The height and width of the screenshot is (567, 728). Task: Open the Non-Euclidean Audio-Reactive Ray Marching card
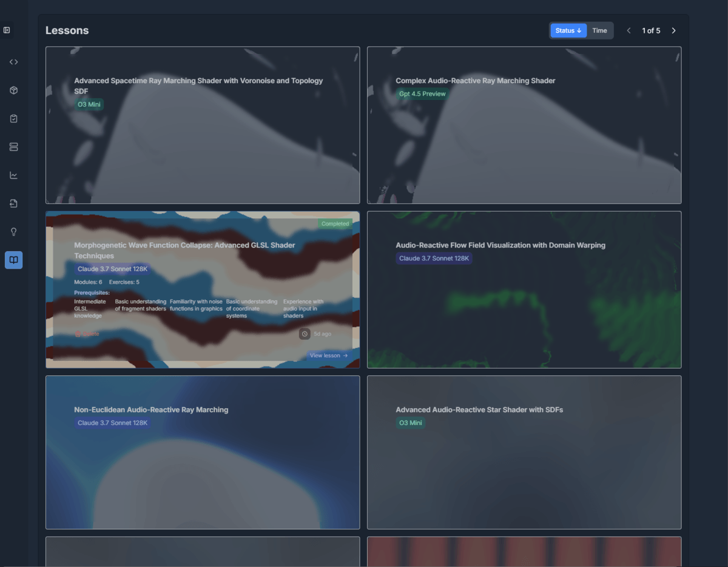pyautogui.click(x=202, y=452)
